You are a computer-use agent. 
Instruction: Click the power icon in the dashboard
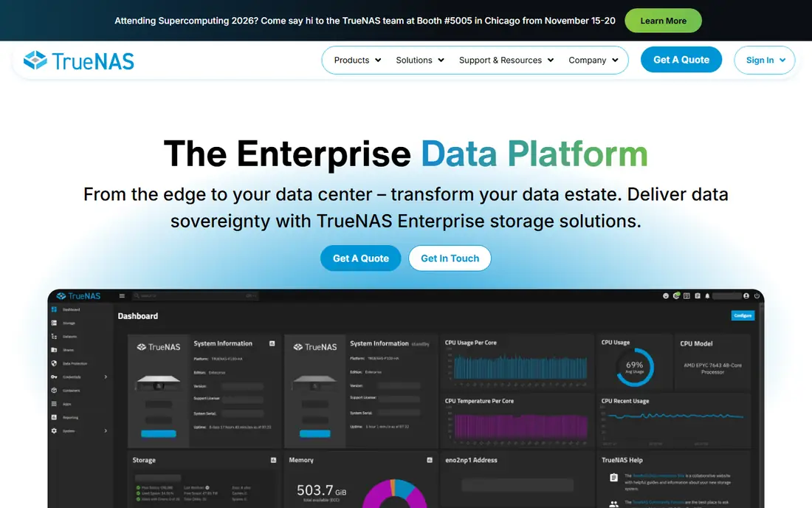click(x=757, y=296)
